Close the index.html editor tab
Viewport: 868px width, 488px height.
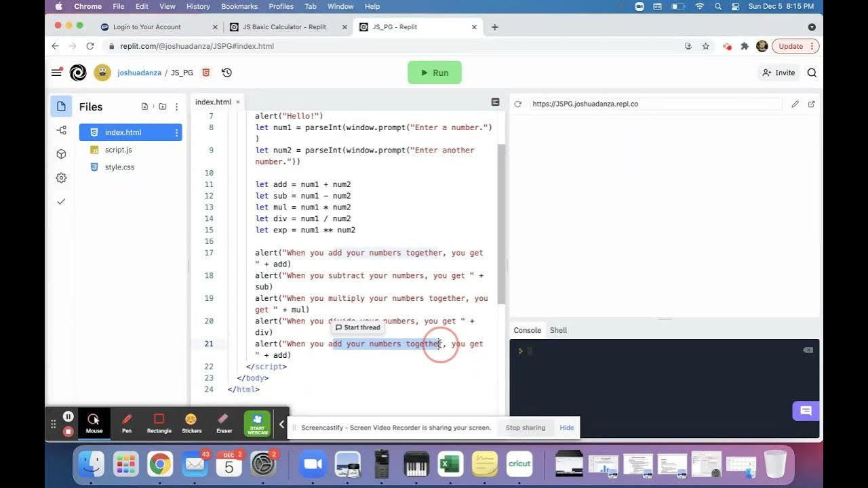coord(238,102)
